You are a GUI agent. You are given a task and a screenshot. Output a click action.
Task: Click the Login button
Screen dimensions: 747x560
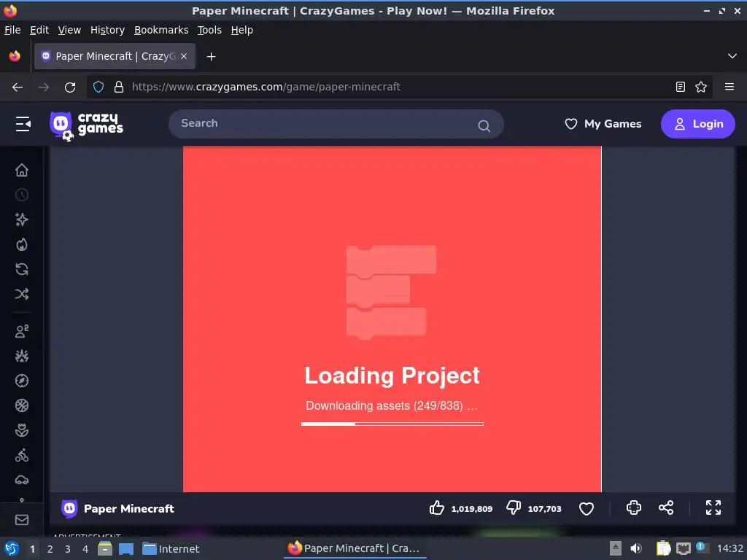697,124
